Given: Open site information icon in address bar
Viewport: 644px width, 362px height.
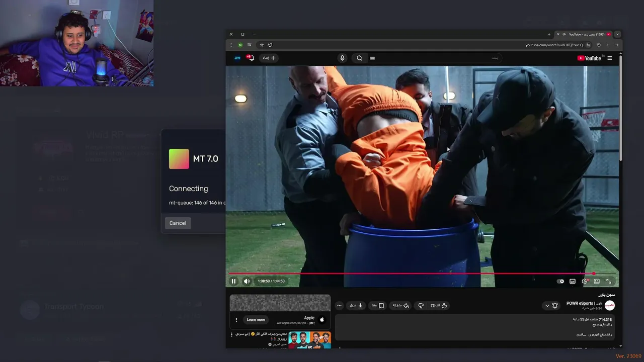Looking at the screenshot, I should pos(588,45).
